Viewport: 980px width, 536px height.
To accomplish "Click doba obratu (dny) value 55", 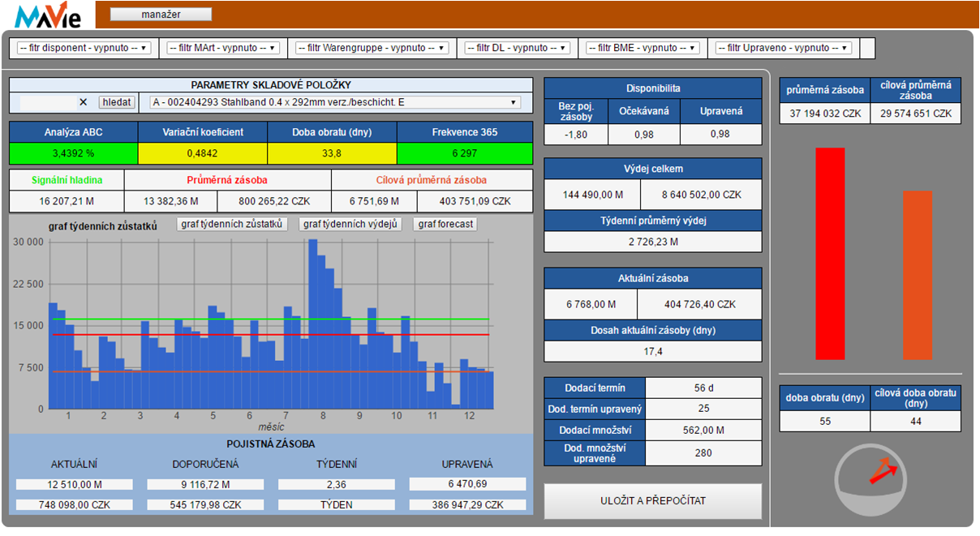I will (x=825, y=422).
